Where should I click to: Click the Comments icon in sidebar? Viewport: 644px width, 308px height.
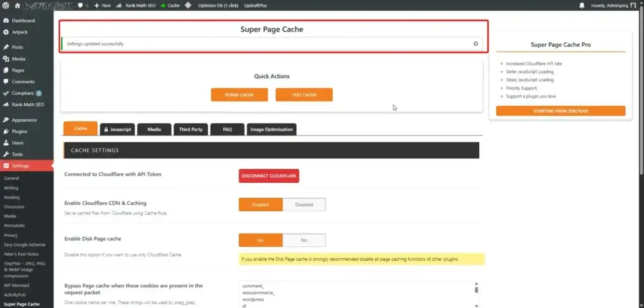click(x=6, y=82)
